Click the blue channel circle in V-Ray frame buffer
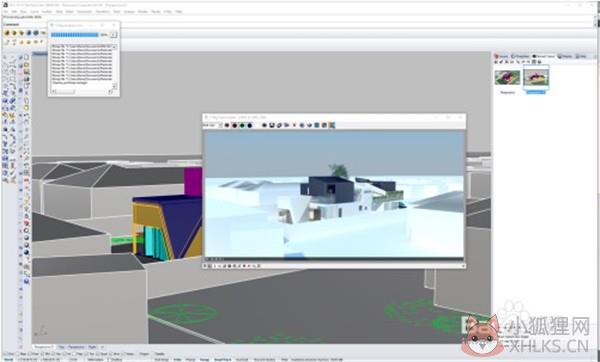This screenshot has height=362, width=600. click(x=249, y=125)
